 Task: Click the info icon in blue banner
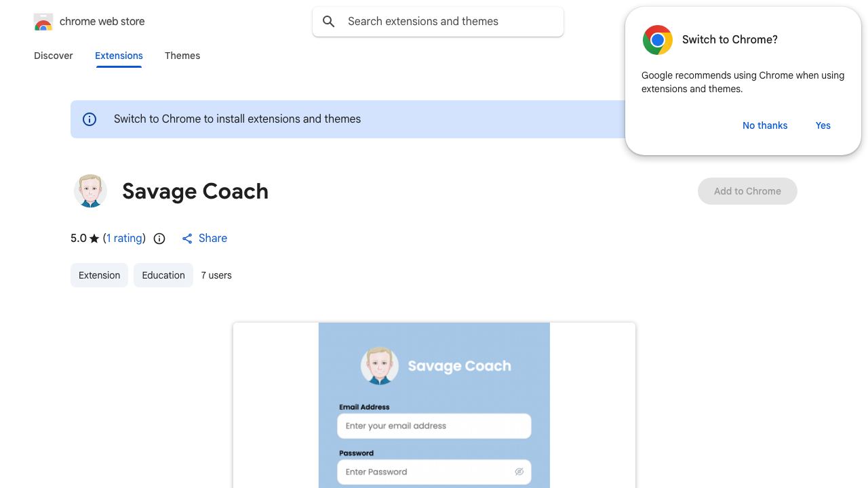90,119
